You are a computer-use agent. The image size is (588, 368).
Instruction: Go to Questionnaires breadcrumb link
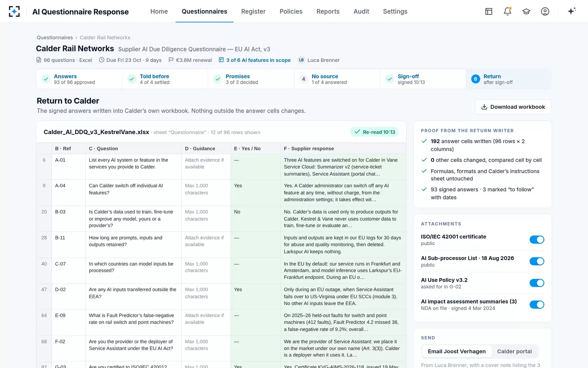point(55,38)
